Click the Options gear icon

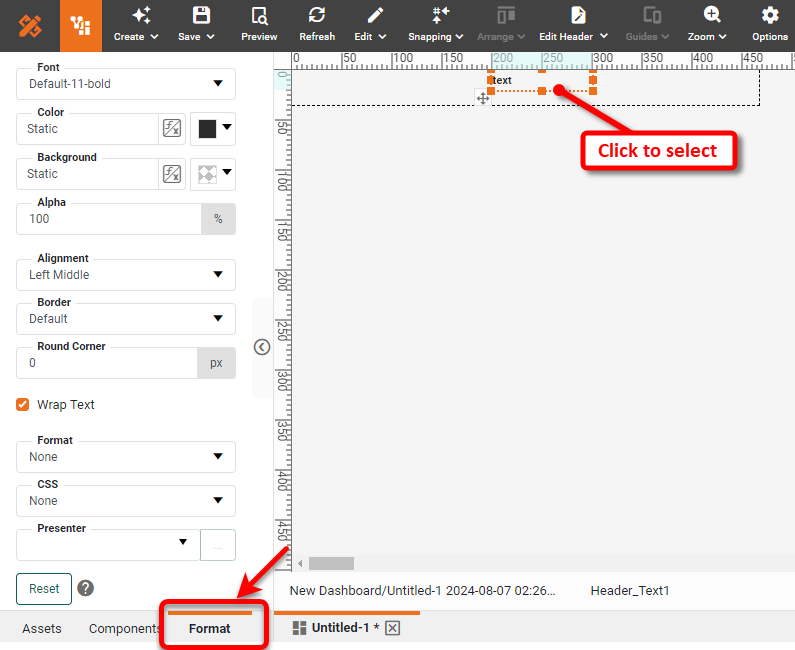tap(770, 15)
